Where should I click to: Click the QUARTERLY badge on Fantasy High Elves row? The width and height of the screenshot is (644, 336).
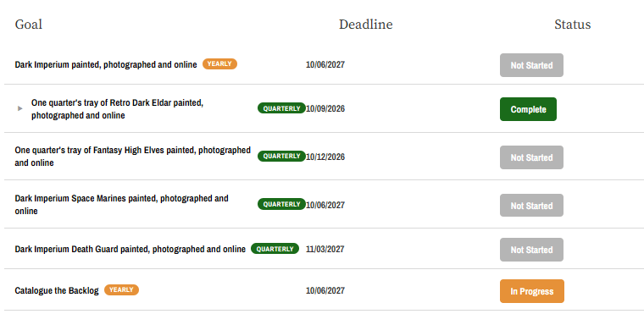pyautogui.click(x=281, y=157)
